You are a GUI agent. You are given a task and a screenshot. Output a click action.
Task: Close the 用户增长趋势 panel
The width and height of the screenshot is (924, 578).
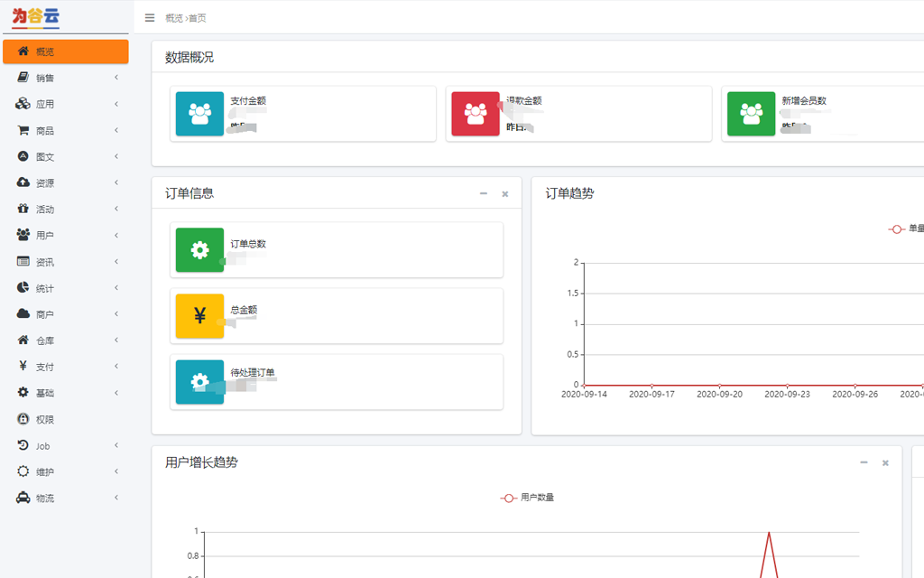click(x=885, y=463)
